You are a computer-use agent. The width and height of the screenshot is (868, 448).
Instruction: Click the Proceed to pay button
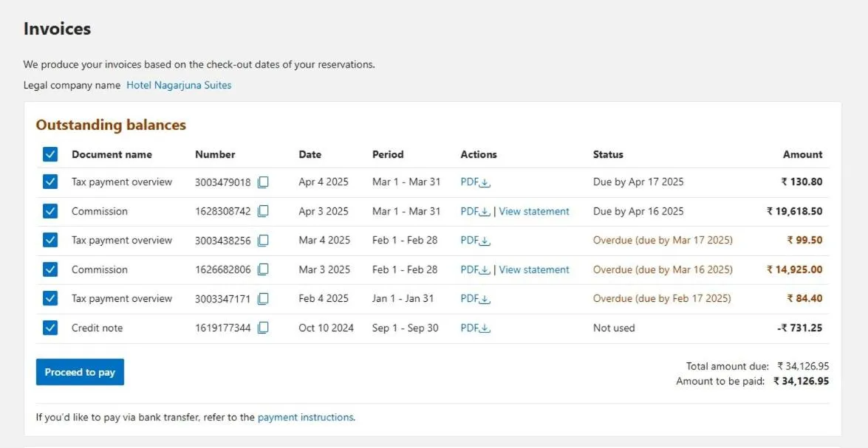80,372
